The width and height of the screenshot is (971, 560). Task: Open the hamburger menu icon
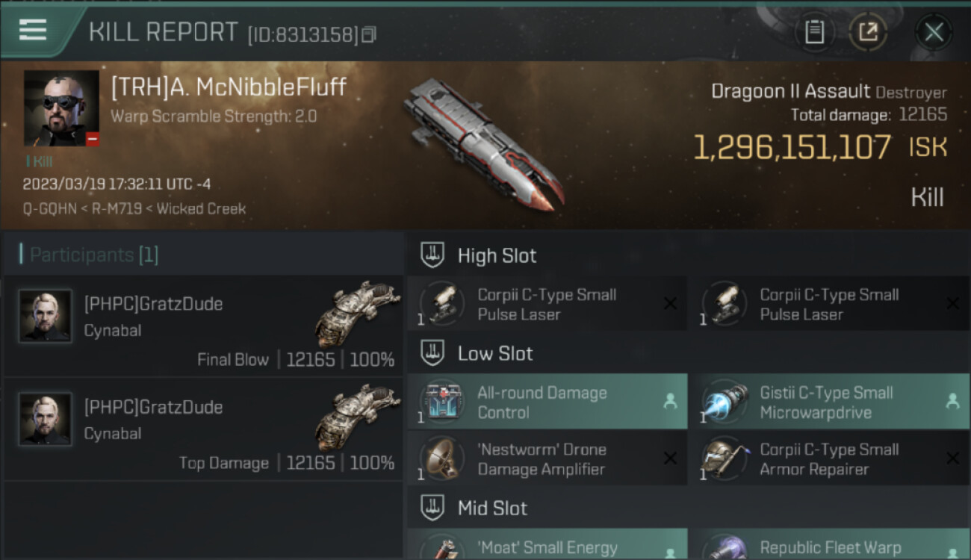coord(33,31)
